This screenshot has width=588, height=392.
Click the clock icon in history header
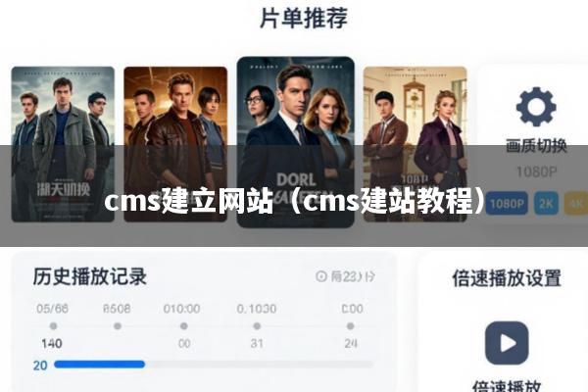[x=321, y=276]
